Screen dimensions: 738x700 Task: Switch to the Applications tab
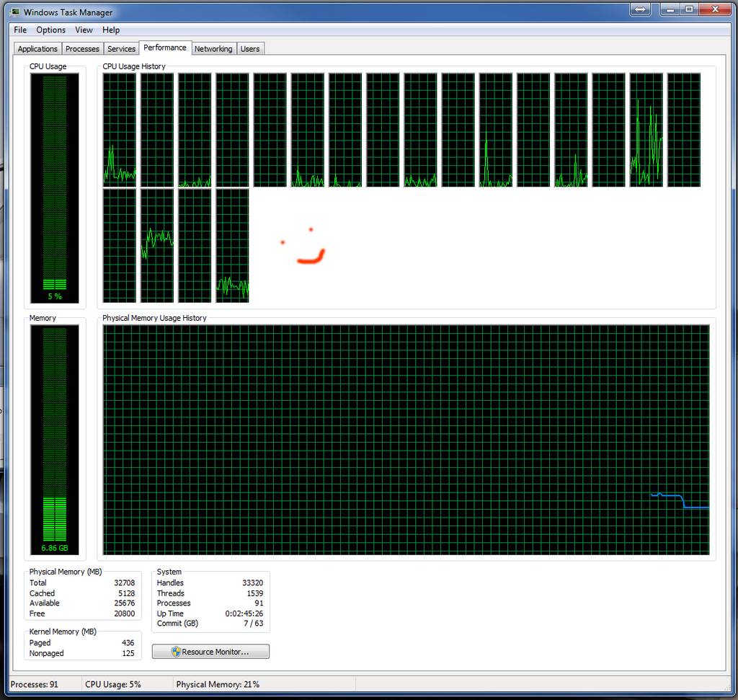coord(37,48)
